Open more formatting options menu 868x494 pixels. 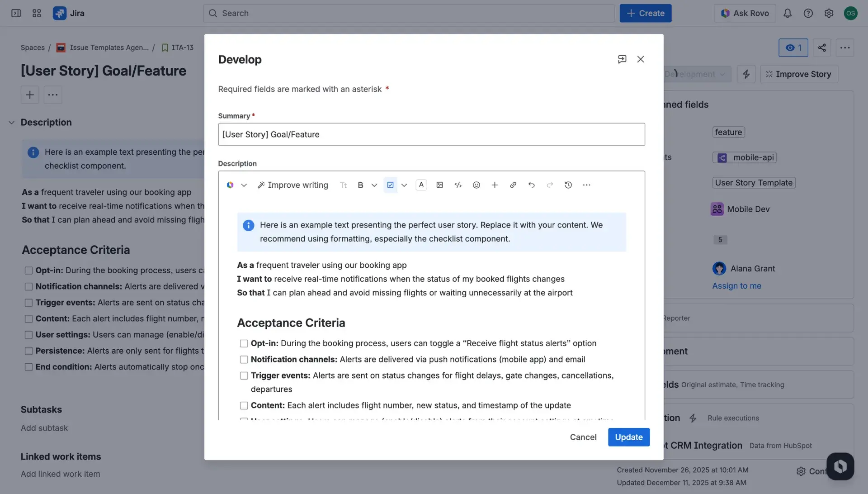pos(586,185)
